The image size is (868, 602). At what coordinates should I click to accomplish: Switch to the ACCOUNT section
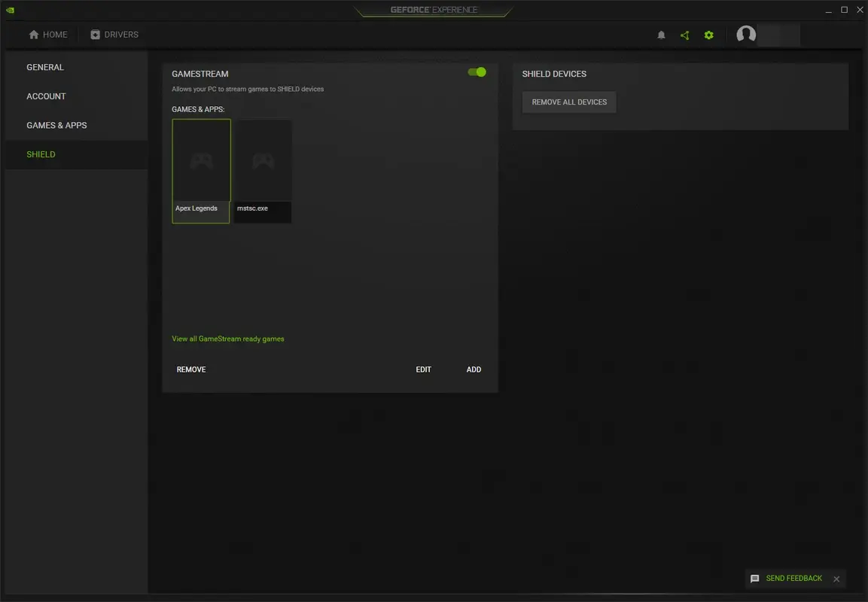click(x=46, y=96)
